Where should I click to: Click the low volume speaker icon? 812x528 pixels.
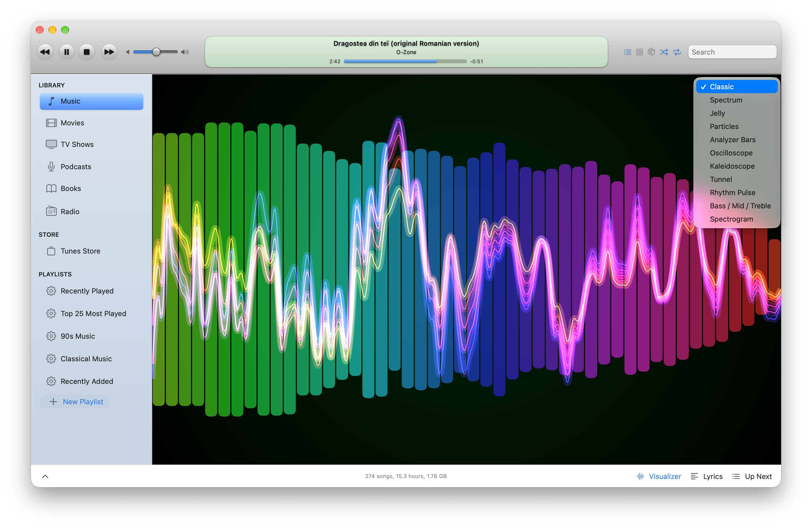(x=128, y=52)
